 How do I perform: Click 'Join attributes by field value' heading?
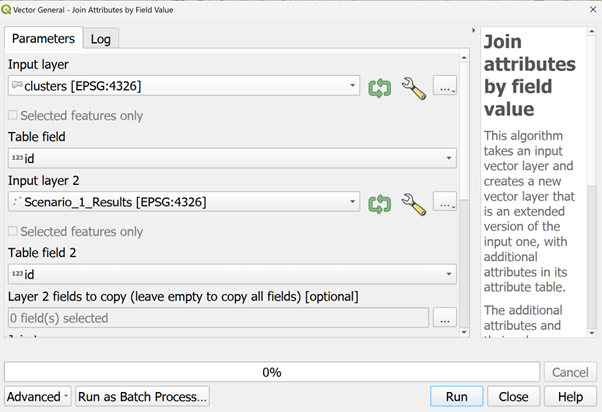click(529, 75)
